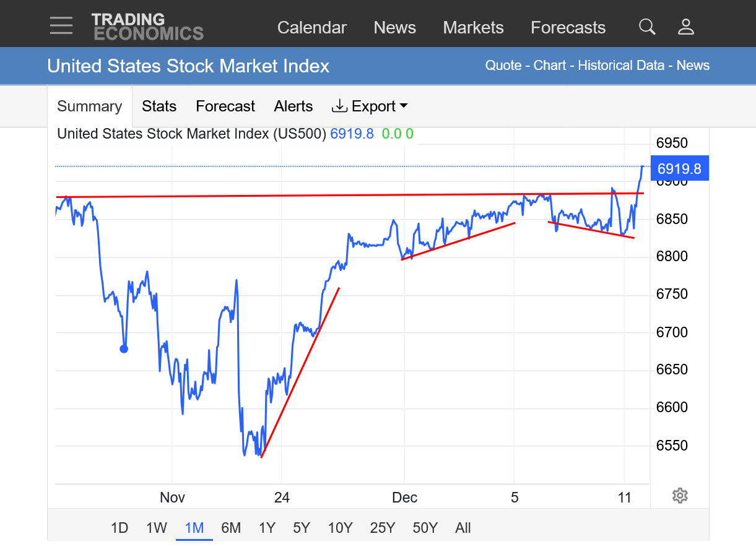Select the Alerts tab

[x=293, y=106]
